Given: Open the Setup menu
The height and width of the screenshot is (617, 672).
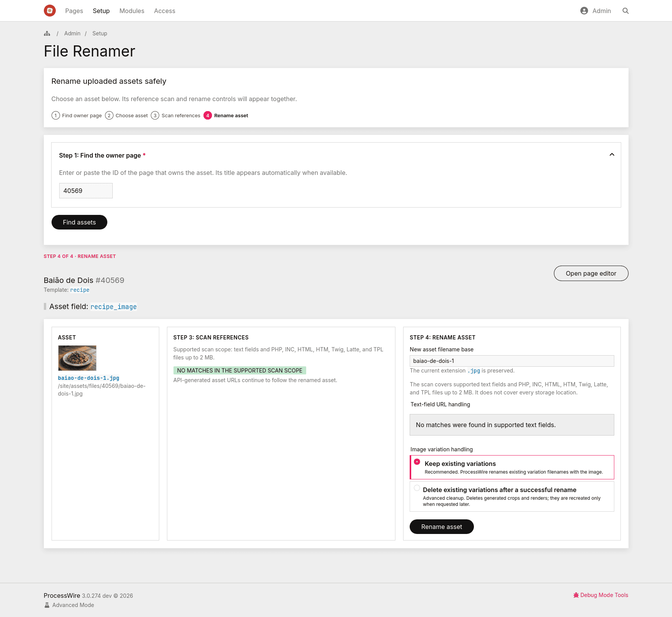Looking at the screenshot, I should pos(101,11).
